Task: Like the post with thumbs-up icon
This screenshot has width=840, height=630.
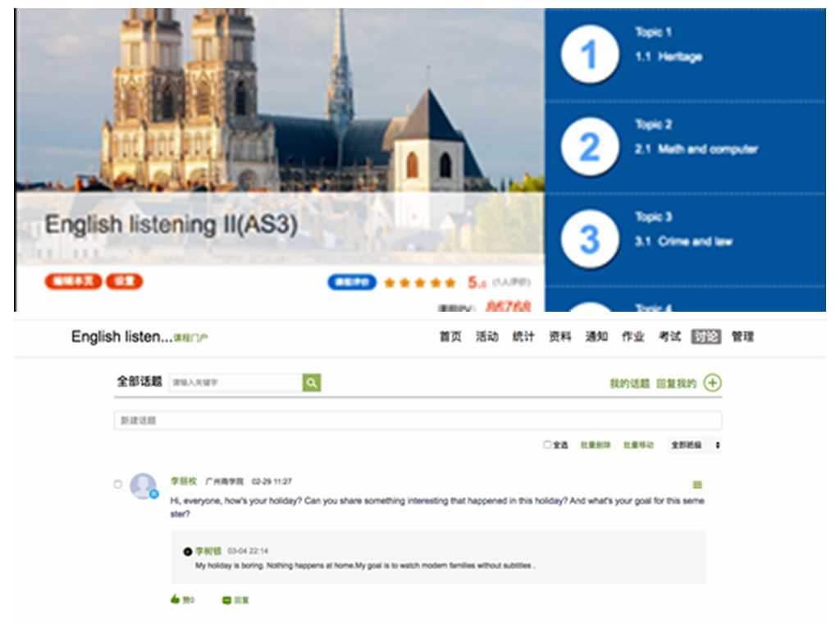Action: coord(175,600)
